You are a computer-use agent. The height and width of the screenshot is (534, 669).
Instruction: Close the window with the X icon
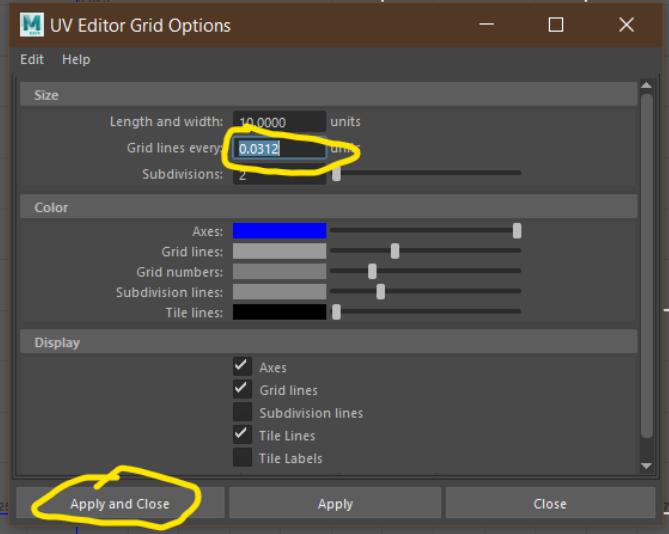click(x=626, y=24)
